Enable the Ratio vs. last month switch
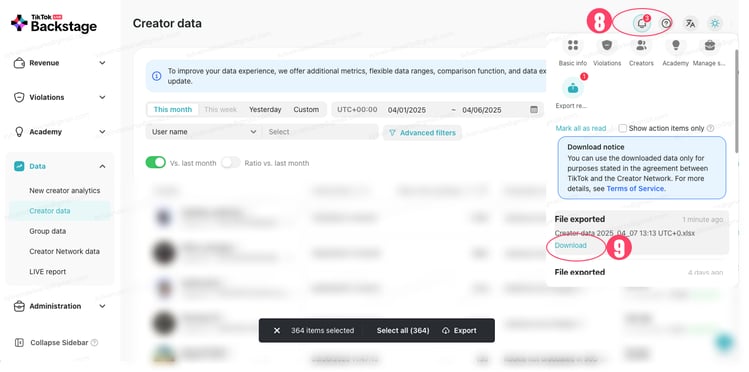The image size is (749, 372). tap(231, 162)
